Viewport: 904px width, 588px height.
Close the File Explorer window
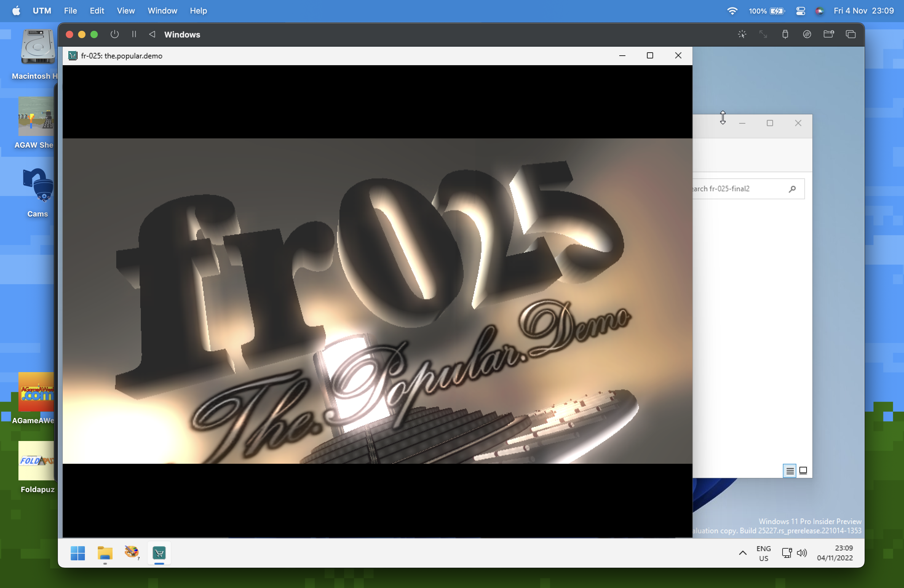(798, 123)
